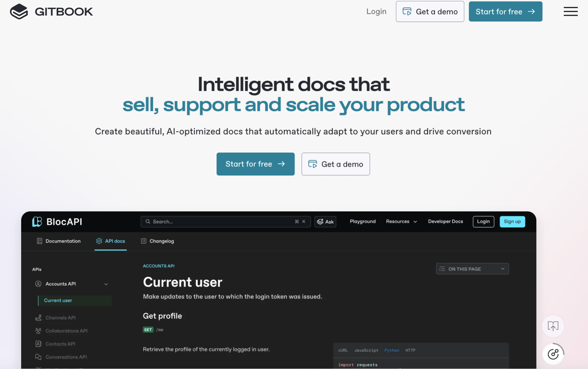The width and height of the screenshot is (588, 369).
Task: Click the Search field in BlocAPI docs
Action: (225, 221)
